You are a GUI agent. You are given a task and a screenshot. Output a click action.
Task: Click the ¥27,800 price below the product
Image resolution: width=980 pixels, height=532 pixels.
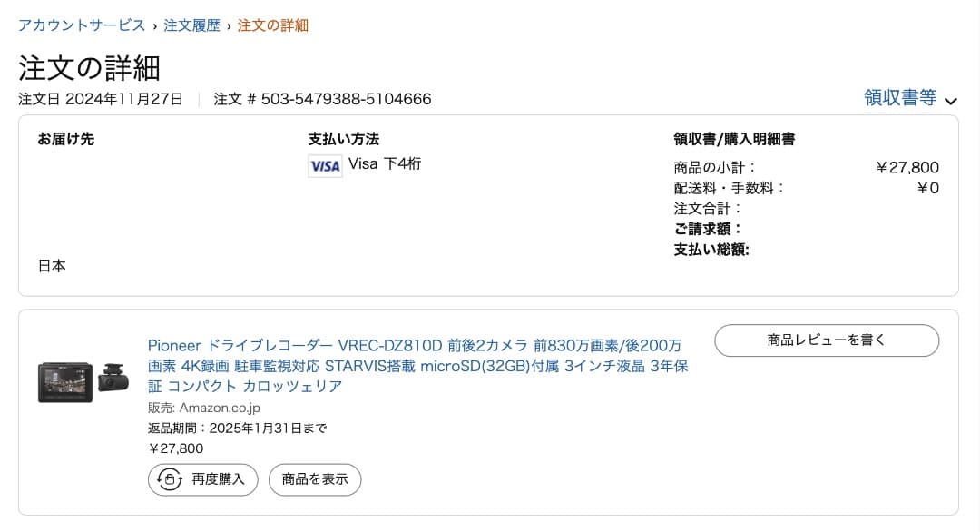click(x=173, y=448)
